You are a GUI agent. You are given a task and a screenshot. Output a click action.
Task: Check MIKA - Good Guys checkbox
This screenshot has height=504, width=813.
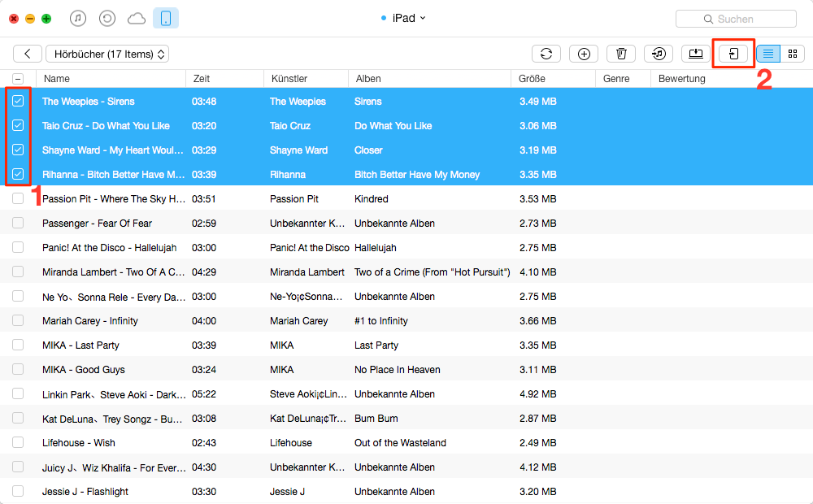(18, 369)
